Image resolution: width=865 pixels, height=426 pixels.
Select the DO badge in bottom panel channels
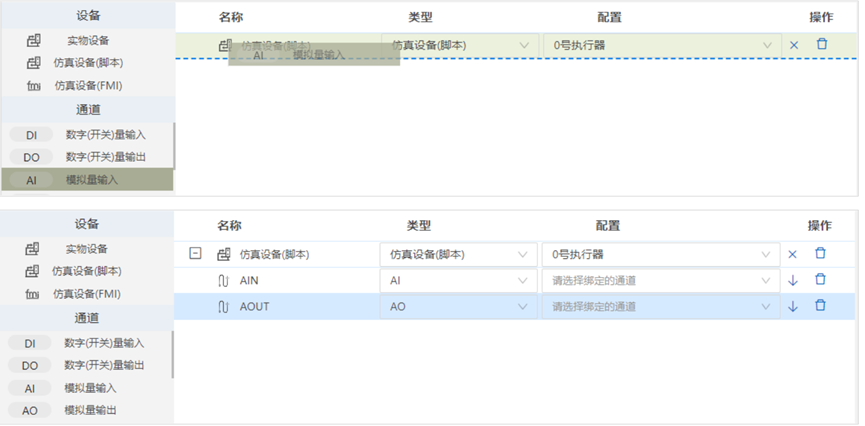pos(30,366)
